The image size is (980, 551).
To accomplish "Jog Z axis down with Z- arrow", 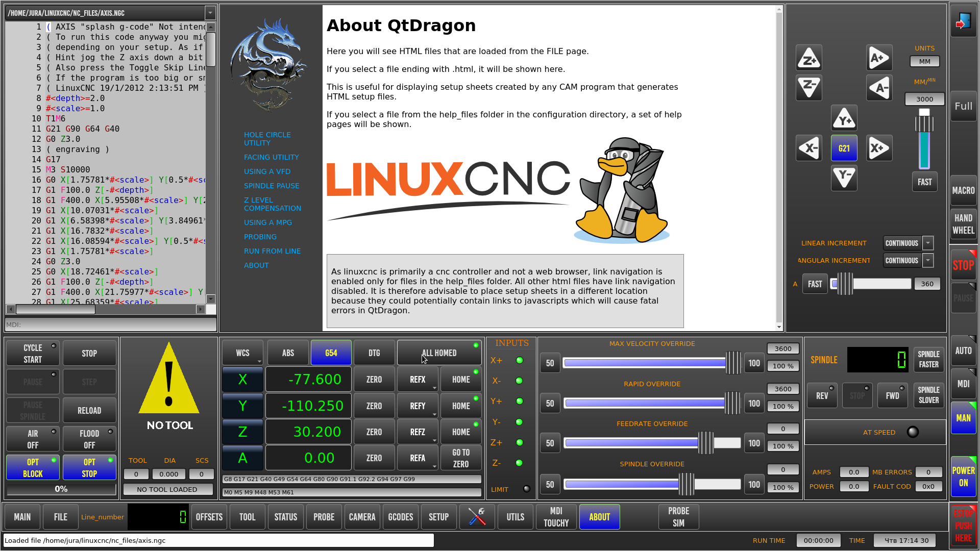I will pos(809,88).
